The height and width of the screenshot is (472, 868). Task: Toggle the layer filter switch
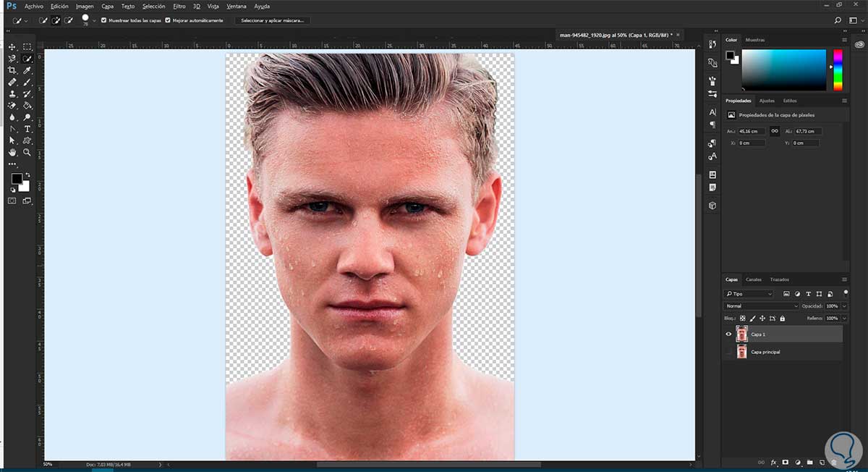pyautogui.click(x=846, y=292)
